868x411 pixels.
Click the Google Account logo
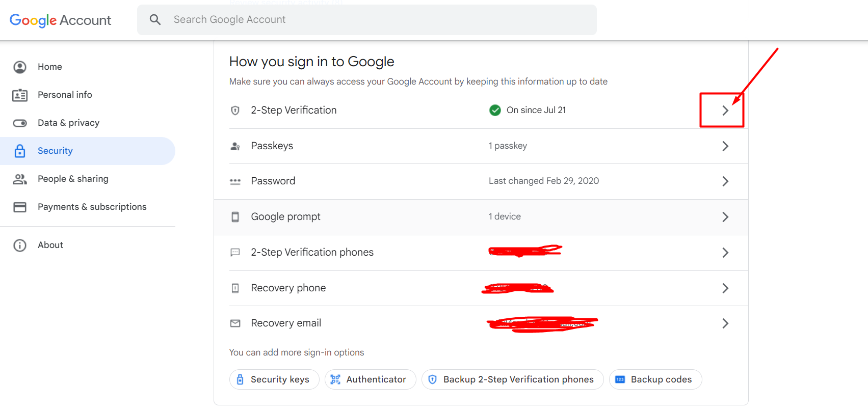pos(60,20)
